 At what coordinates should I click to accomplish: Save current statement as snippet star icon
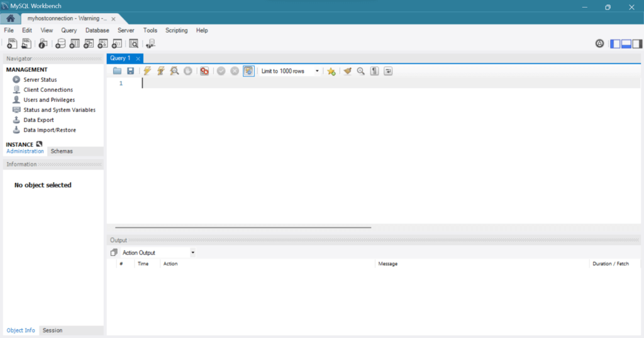coord(331,71)
